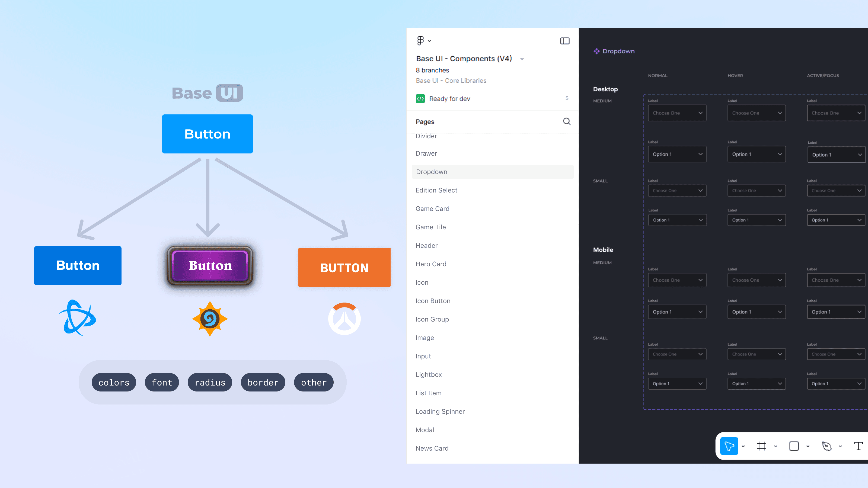Toggle the sidebar panel layout icon

[565, 41]
